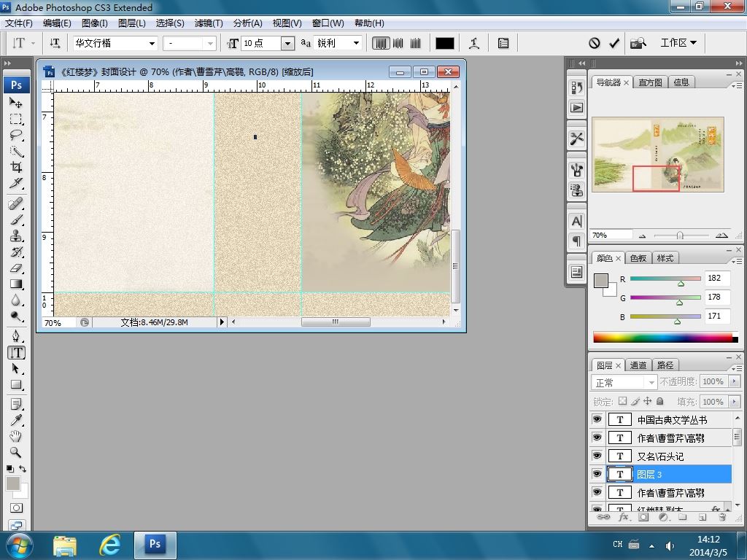The width and height of the screenshot is (747, 560).
Task: Select the Healing Brush tool
Action: [x=16, y=204]
